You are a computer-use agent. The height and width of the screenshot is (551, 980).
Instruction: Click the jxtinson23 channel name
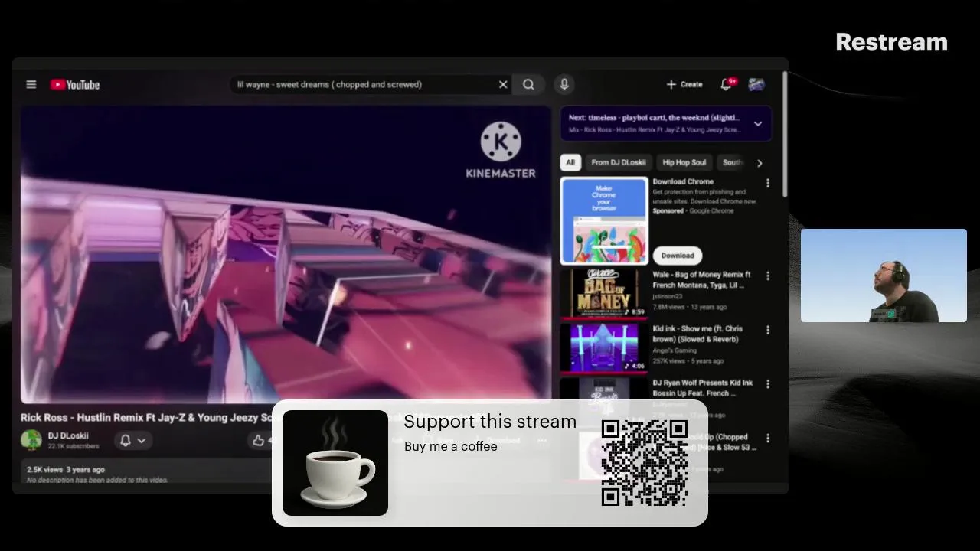click(667, 296)
